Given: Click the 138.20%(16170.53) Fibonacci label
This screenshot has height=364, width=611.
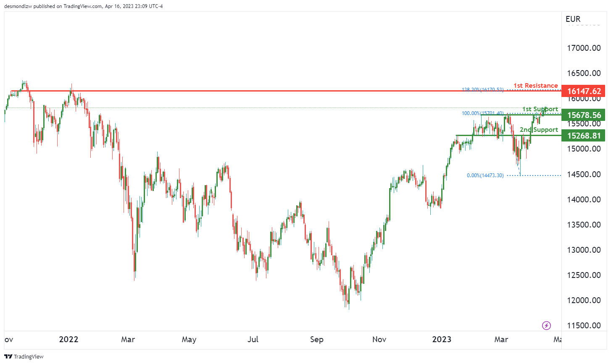Looking at the screenshot, I should [x=482, y=89].
